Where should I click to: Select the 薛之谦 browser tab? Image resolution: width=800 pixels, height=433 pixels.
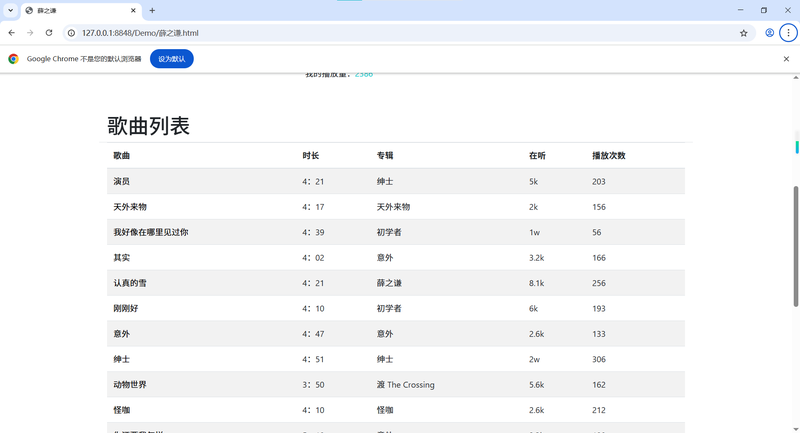82,10
